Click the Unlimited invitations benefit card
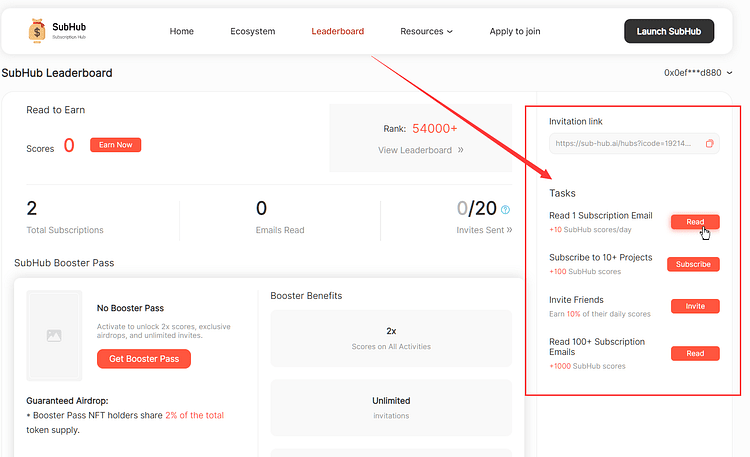The image size is (750, 457). tap(391, 408)
